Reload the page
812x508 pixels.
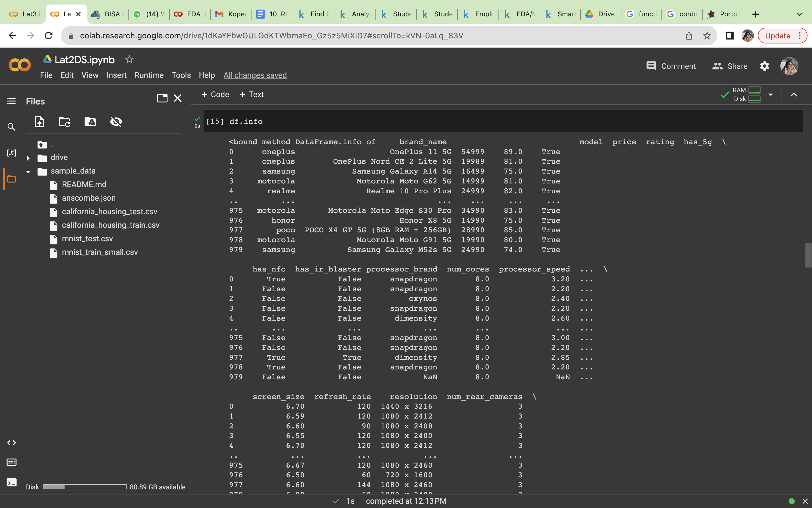[49, 36]
